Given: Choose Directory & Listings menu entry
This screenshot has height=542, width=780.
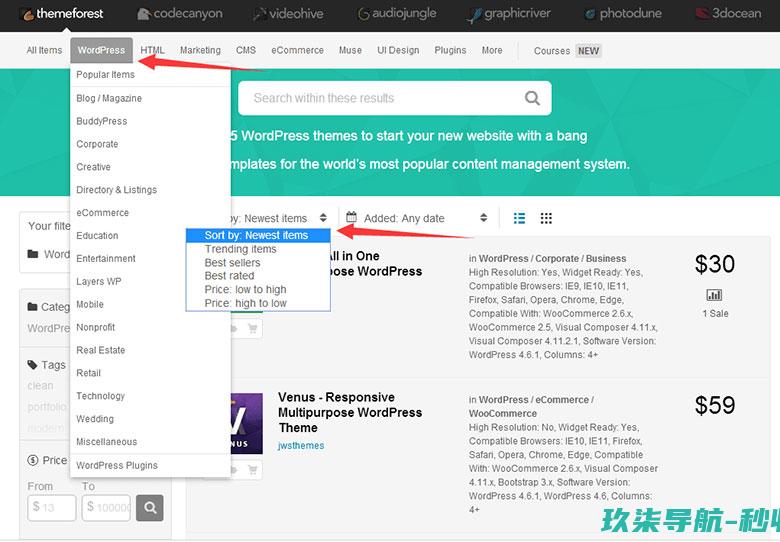Looking at the screenshot, I should [116, 190].
